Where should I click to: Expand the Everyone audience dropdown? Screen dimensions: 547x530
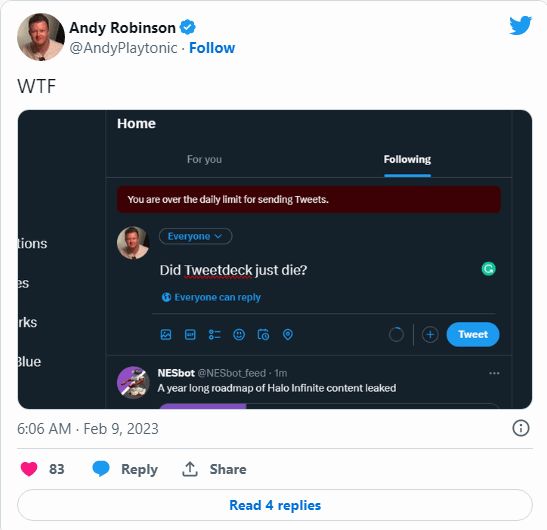click(x=195, y=236)
